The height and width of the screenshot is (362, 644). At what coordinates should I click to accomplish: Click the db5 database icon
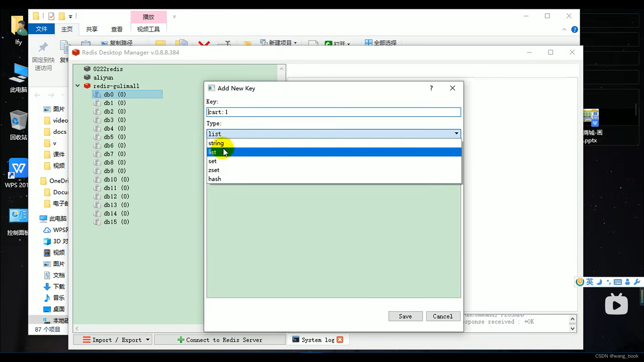click(x=97, y=137)
